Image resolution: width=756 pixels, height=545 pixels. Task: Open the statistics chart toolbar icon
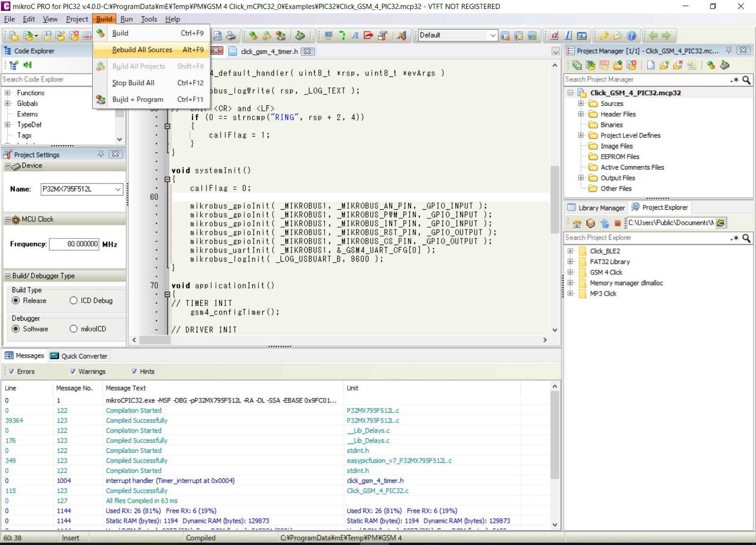582,35
